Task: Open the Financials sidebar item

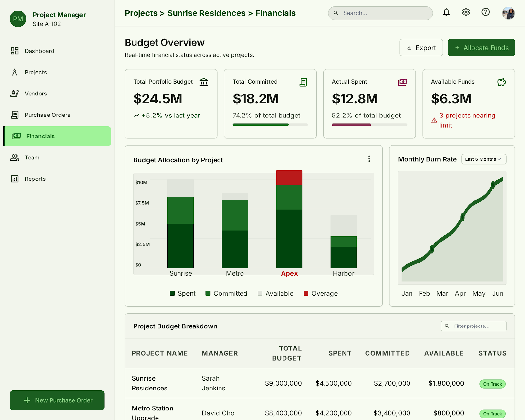Action: 57,136
